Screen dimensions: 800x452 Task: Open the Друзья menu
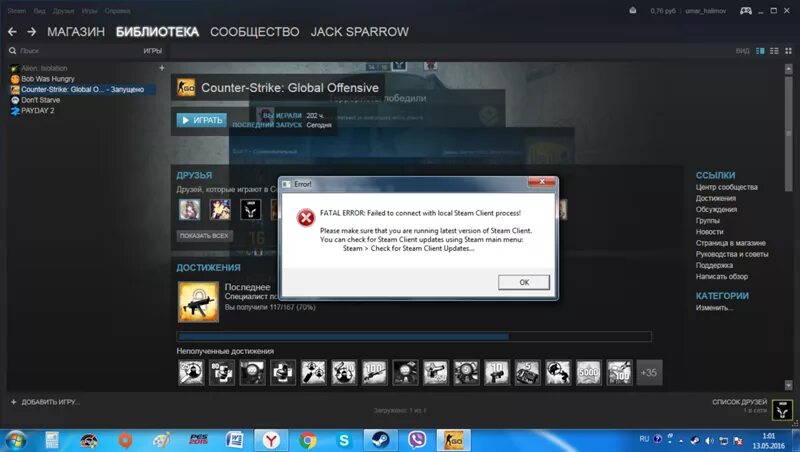(63, 11)
